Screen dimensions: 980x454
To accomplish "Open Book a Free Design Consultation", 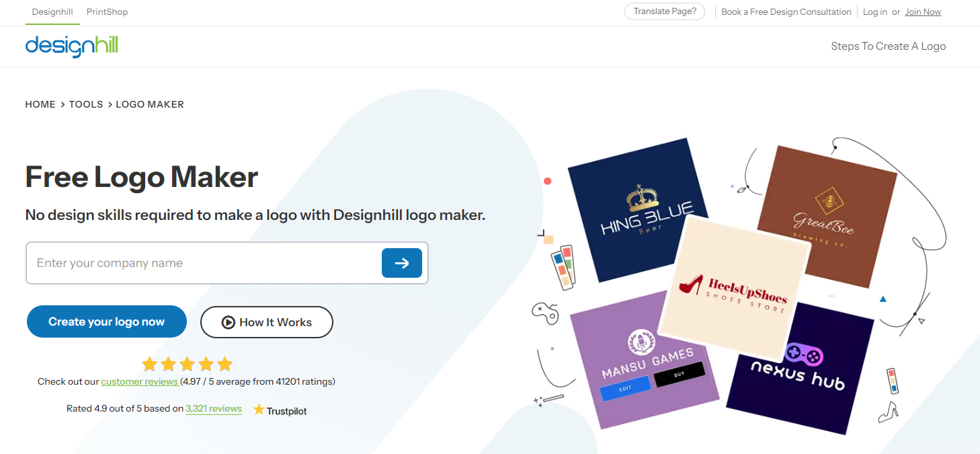I will pyautogui.click(x=786, y=12).
